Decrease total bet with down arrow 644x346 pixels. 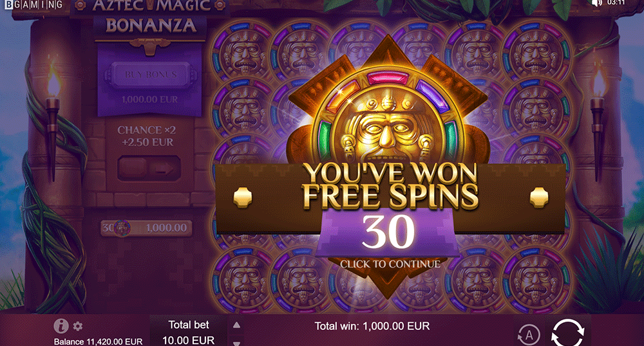tap(236, 343)
